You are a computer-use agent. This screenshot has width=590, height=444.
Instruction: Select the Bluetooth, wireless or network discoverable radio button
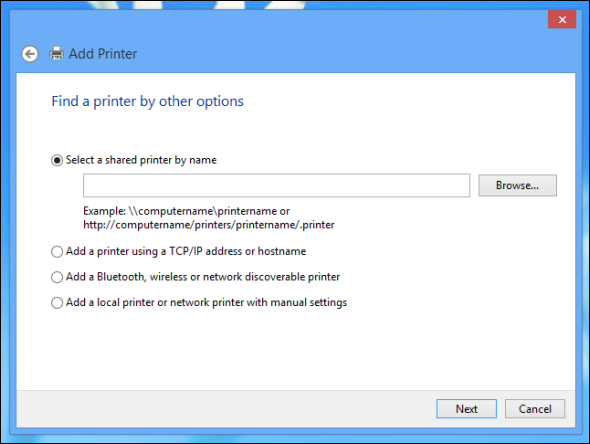(57, 277)
